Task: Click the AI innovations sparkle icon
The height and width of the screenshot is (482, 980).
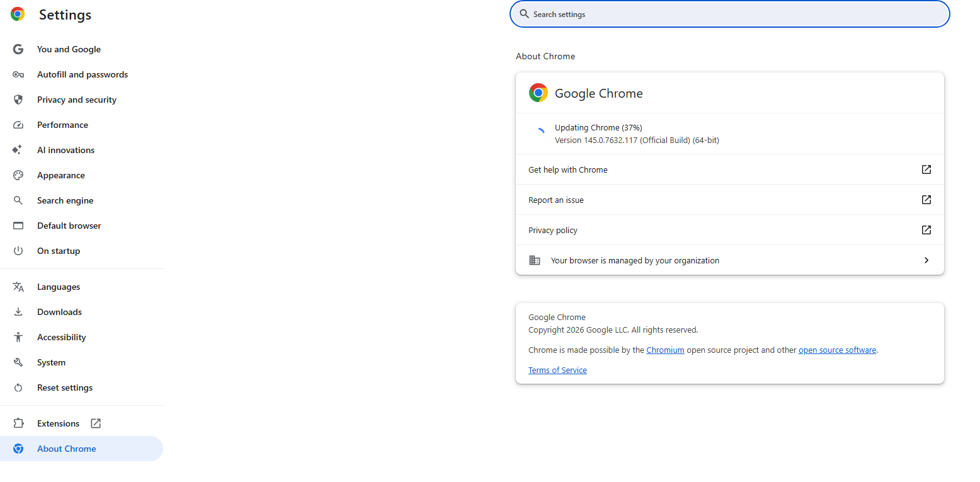Action: (x=18, y=149)
